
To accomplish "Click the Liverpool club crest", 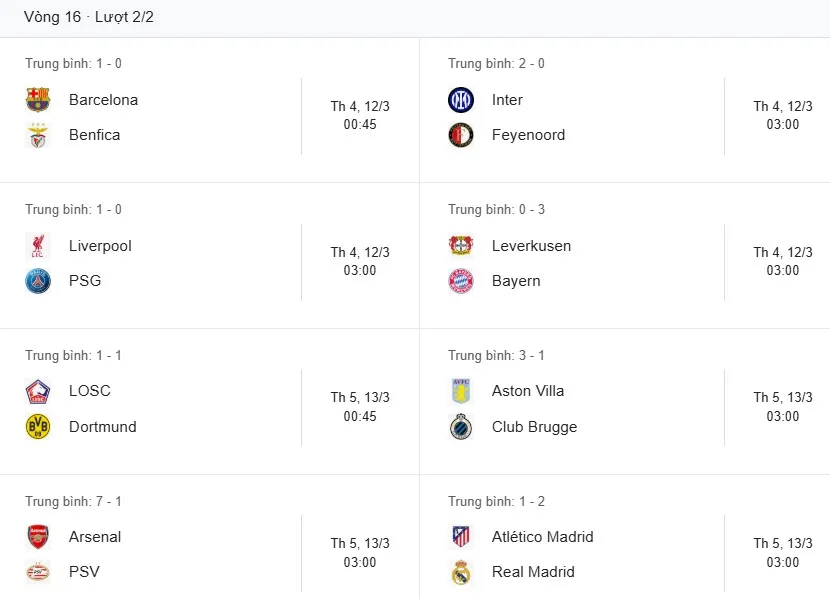I will tap(38, 246).
